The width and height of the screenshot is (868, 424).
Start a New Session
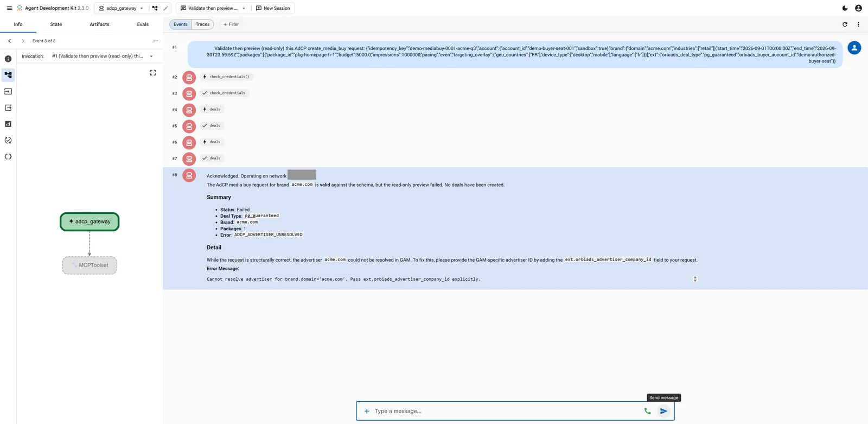click(x=273, y=8)
